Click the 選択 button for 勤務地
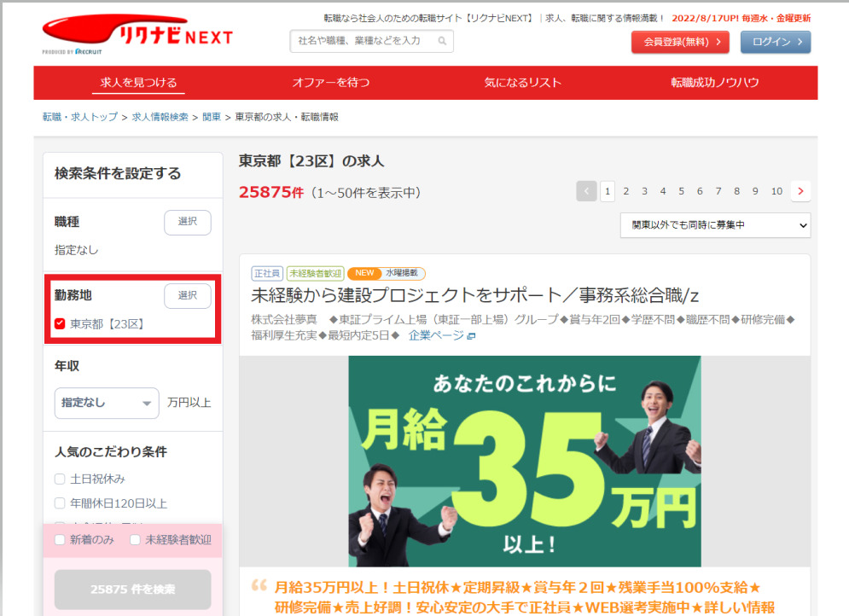849x616 pixels. pos(188,295)
